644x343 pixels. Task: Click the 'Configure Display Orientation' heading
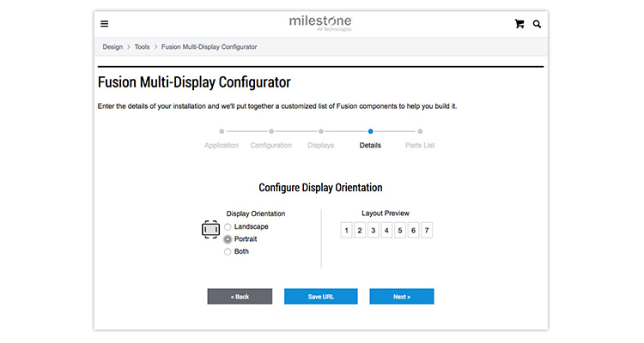(320, 188)
